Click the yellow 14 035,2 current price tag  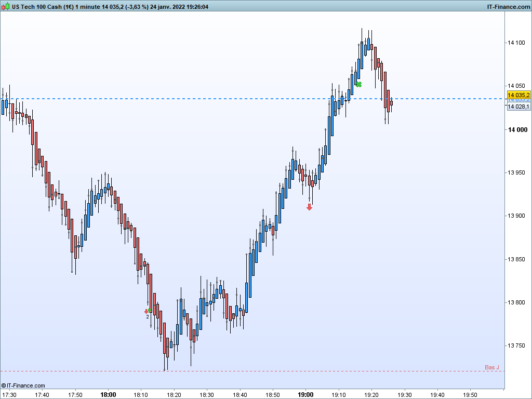point(518,96)
